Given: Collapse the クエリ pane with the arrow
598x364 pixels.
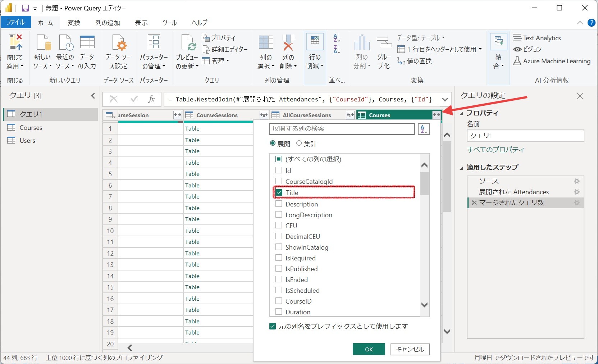Looking at the screenshot, I should click(x=93, y=96).
